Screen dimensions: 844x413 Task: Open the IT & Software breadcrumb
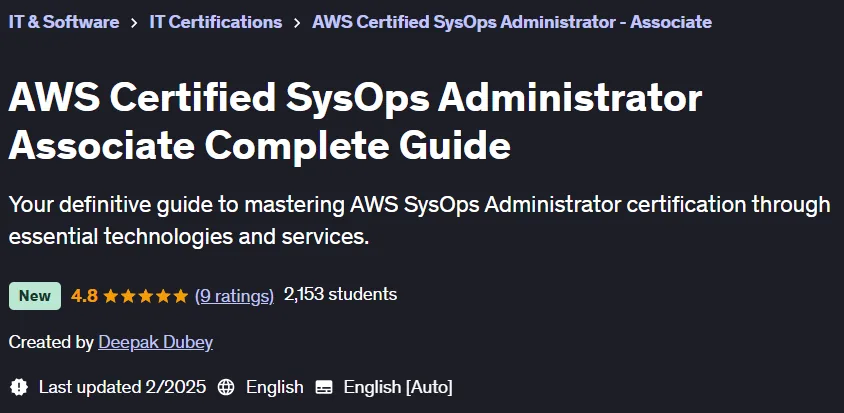tap(64, 22)
